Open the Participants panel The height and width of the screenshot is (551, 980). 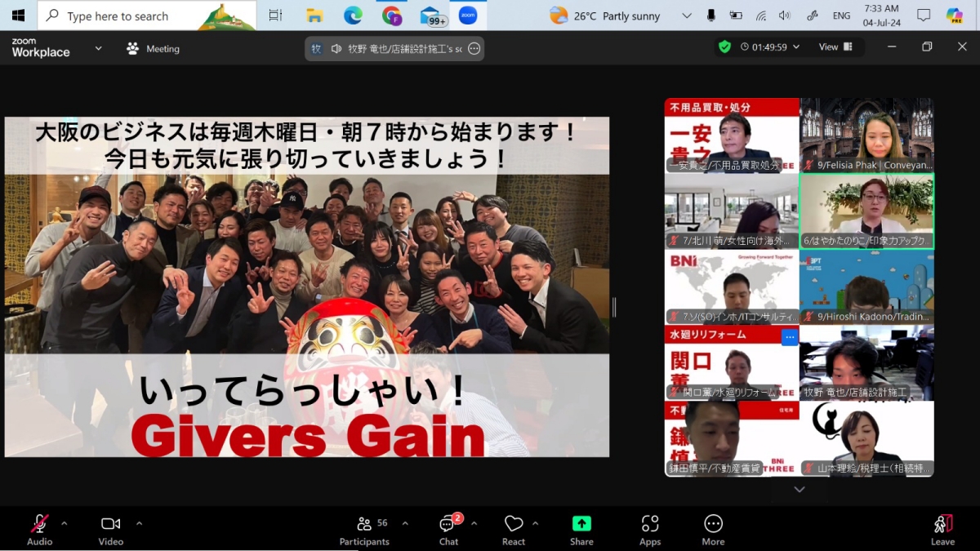(x=364, y=529)
